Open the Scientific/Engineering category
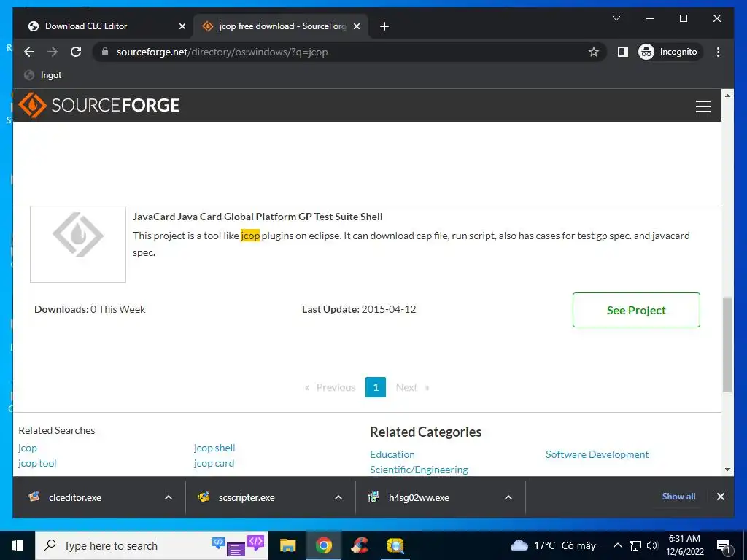Image resolution: width=747 pixels, height=560 pixels. click(419, 470)
